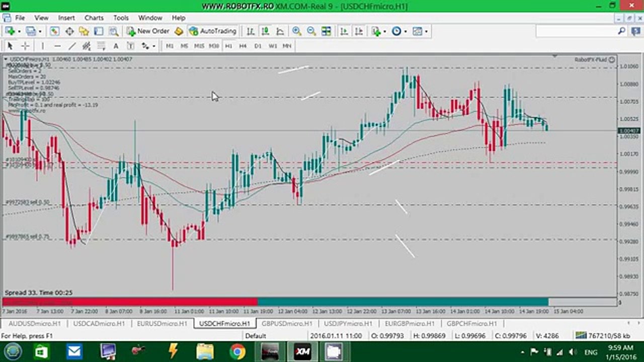
Task: Switch to EURGBPmicro,H1 chart tab
Action: tap(410, 323)
